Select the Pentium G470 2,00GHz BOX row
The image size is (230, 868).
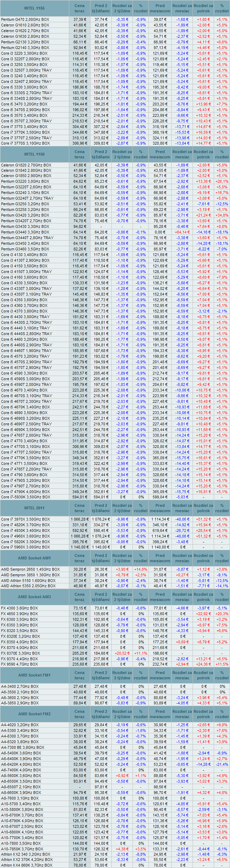25,19
